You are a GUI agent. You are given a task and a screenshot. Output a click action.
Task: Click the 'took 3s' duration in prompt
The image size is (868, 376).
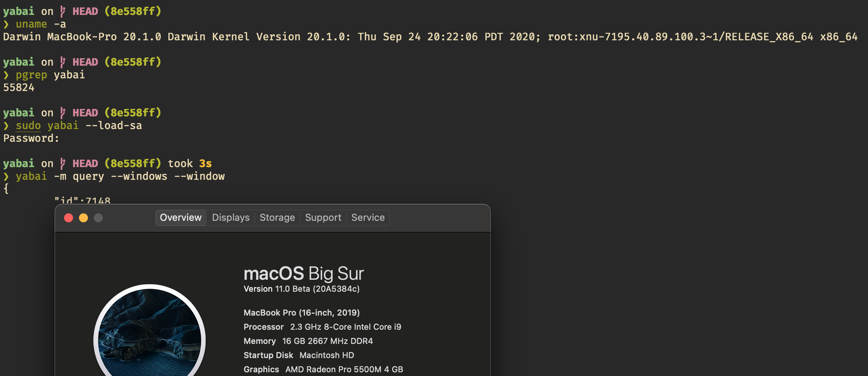click(190, 163)
